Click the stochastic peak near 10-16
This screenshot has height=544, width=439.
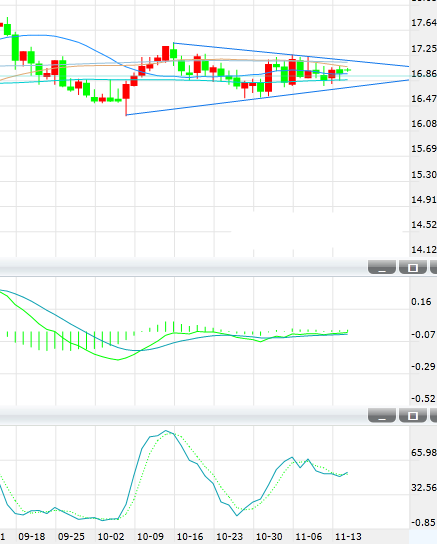pyautogui.click(x=166, y=431)
